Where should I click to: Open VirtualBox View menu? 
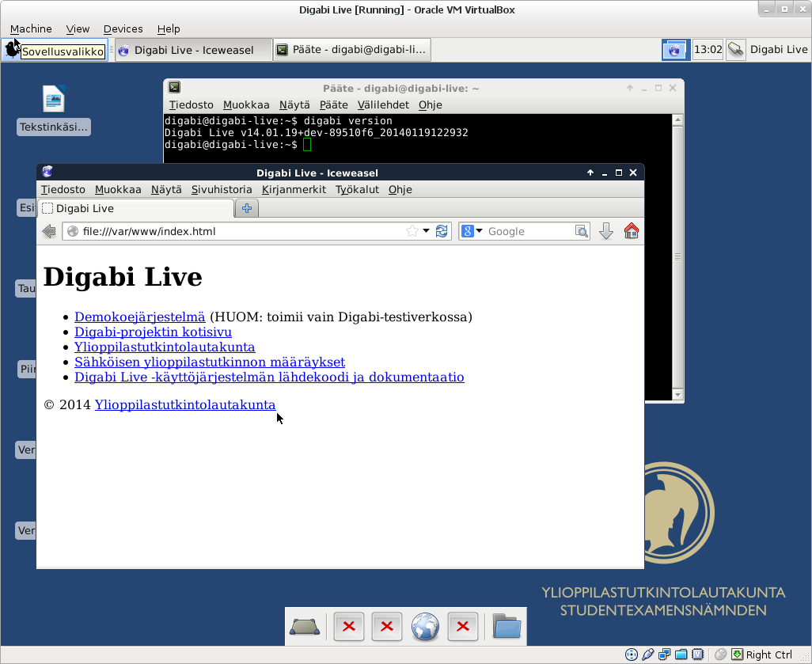[x=78, y=29]
